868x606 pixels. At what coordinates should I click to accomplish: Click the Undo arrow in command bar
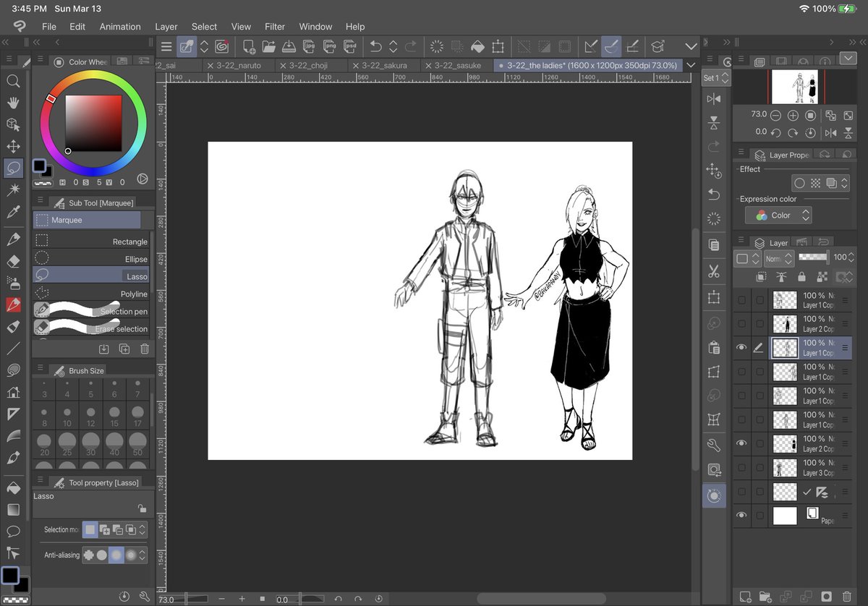point(375,46)
